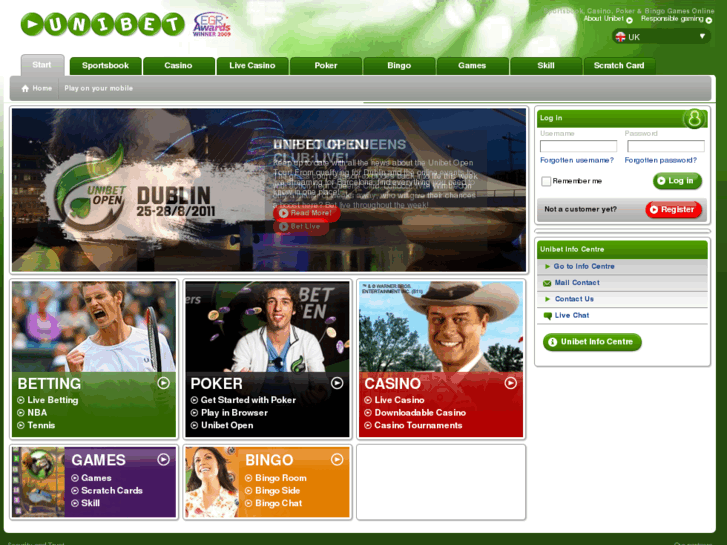Click the arrow icon beside Contact Us

pyautogui.click(x=548, y=299)
